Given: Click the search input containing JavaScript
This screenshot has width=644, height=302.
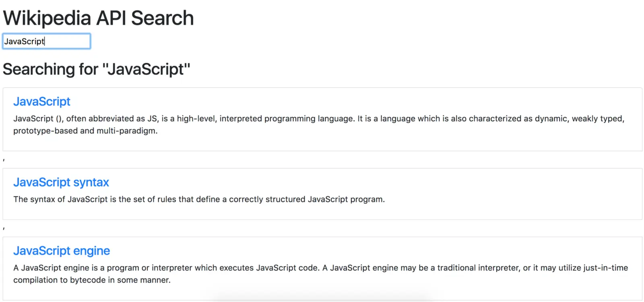Looking at the screenshot, I should click(46, 41).
